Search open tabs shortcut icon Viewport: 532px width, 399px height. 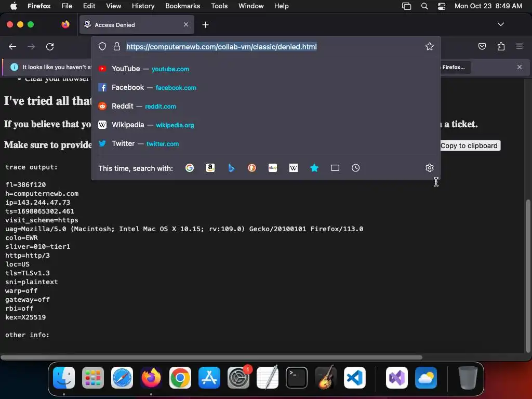click(x=335, y=168)
